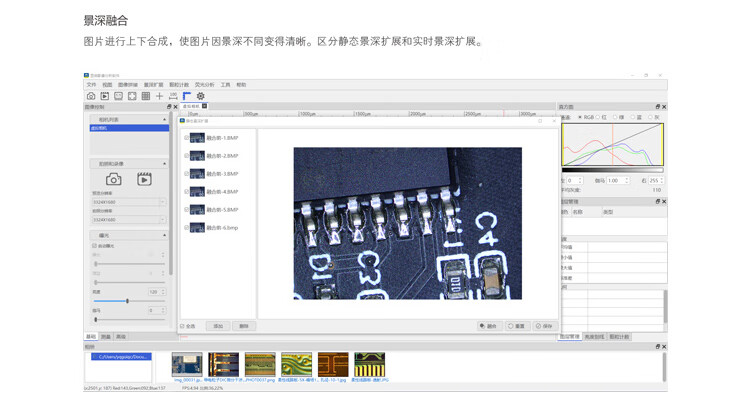Toggle checkbox for 融合前-5.BMP in the list
Viewport: 750px width, 404px height.
coord(187,209)
